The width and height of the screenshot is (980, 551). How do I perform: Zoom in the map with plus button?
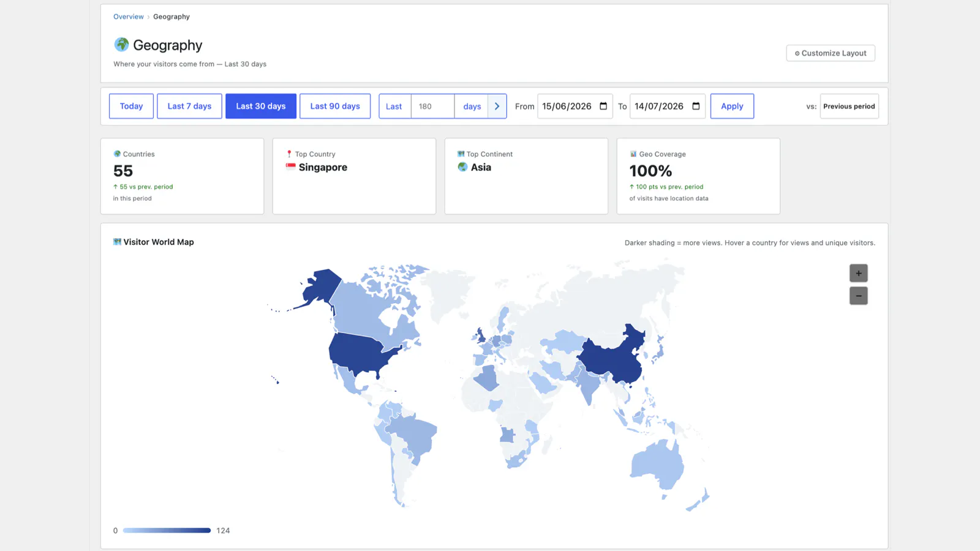click(x=858, y=273)
